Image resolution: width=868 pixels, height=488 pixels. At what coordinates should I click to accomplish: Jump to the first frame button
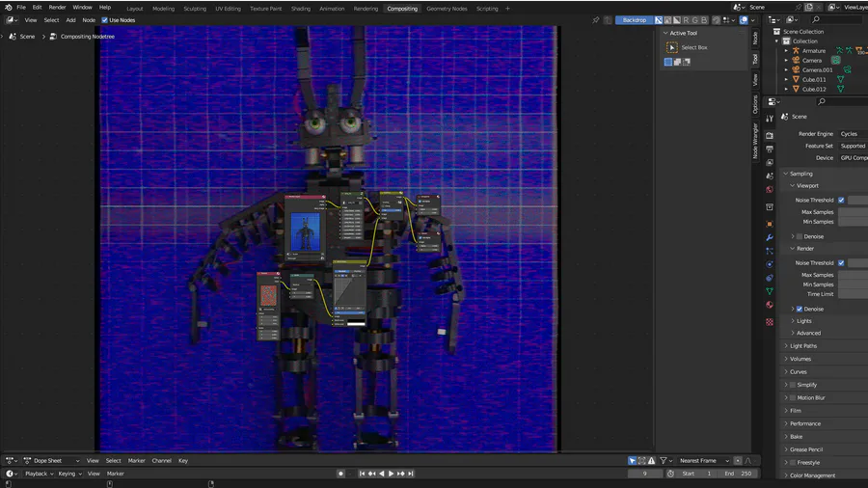tap(362, 474)
